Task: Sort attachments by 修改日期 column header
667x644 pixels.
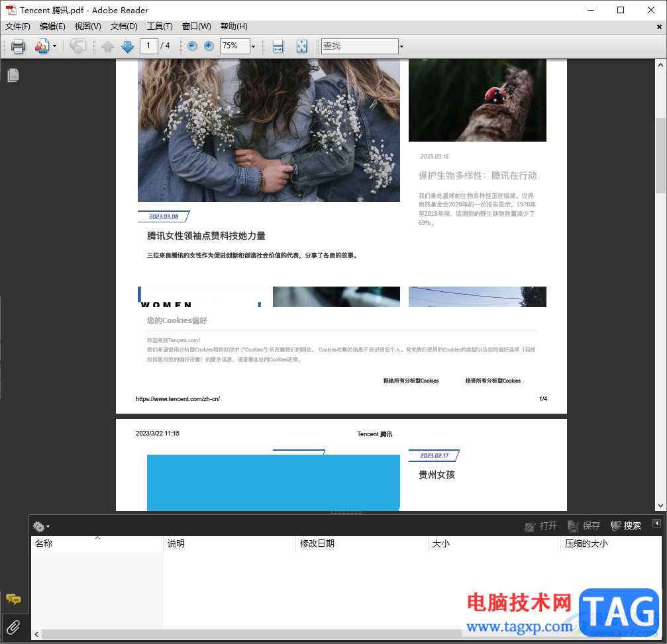Action: coord(362,543)
